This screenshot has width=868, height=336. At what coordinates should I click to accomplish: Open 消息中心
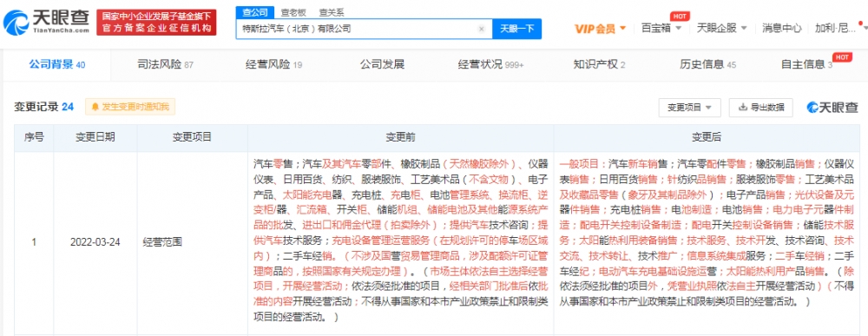tap(782, 28)
